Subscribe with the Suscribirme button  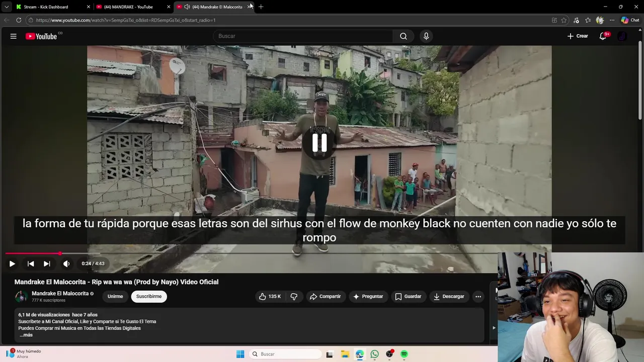coord(149,297)
